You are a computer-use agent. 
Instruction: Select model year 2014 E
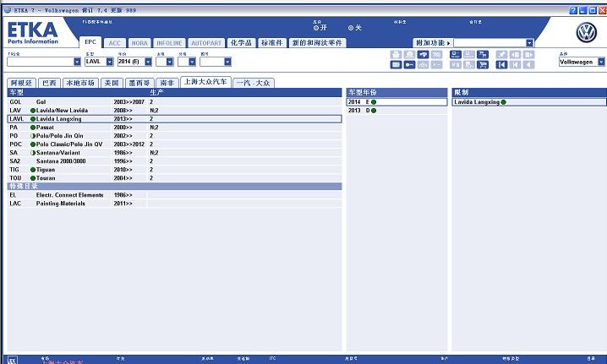396,102
